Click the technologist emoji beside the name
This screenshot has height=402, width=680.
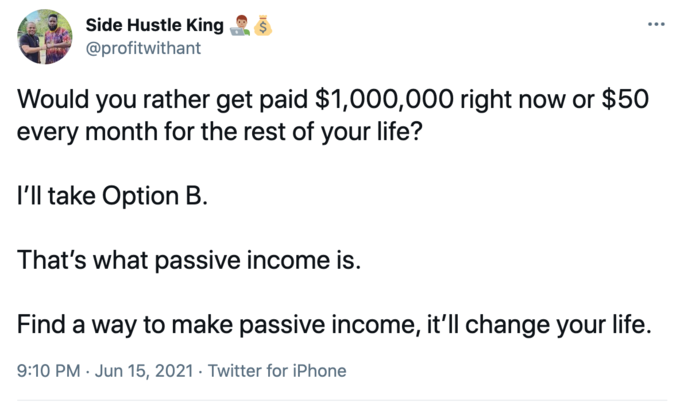tap(240, 26)
